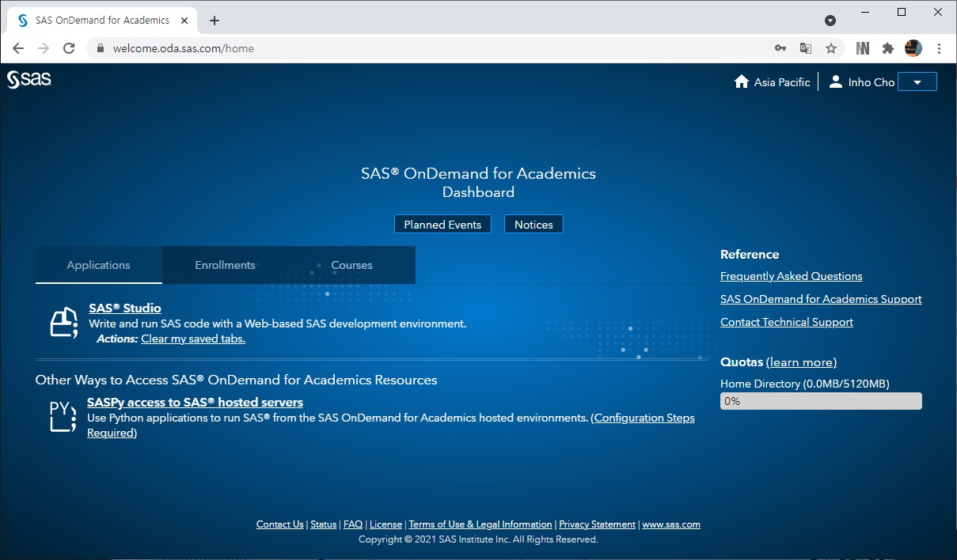Click the footer License link
This screenshot has width=957, height=560.
385,524
